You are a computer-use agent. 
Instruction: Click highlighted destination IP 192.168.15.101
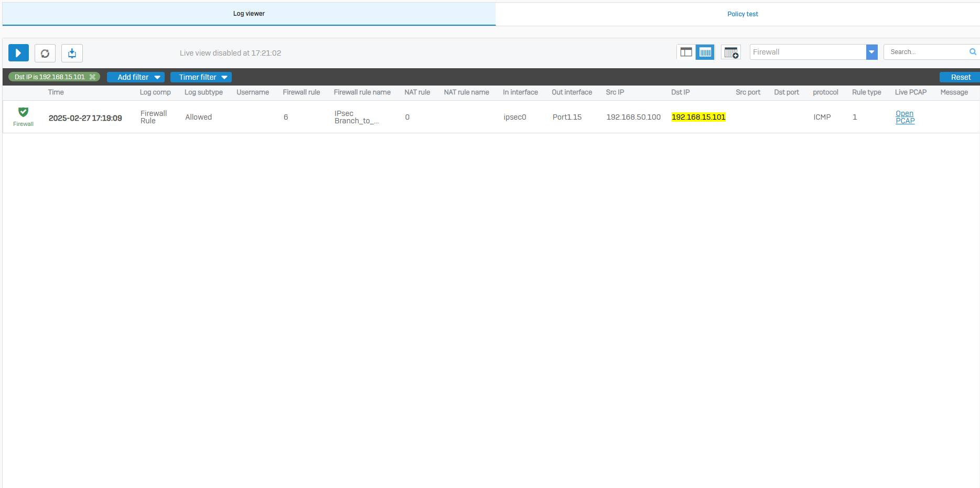pos(698,117)
